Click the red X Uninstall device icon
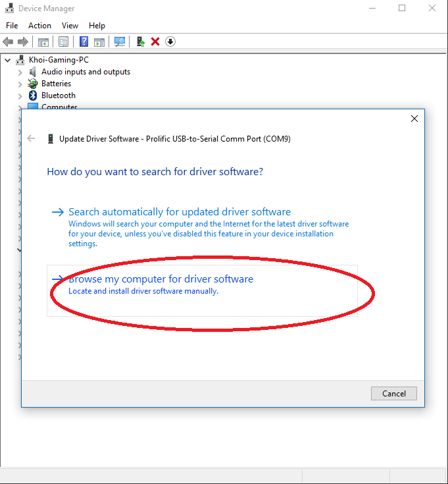The image size is (448, 484). 155,41
